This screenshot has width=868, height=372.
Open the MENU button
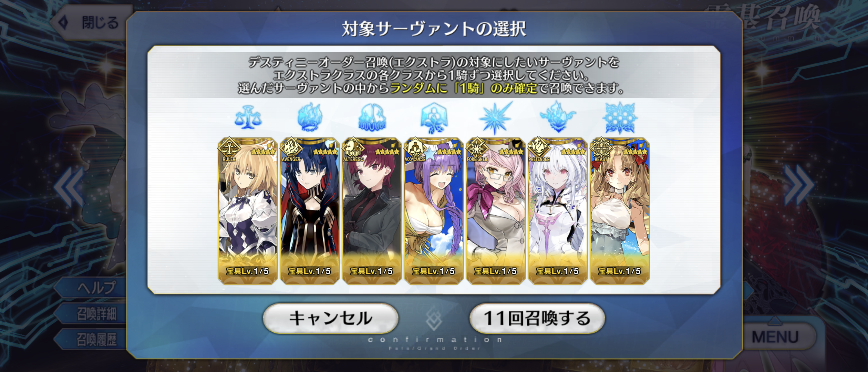(775, 337)
